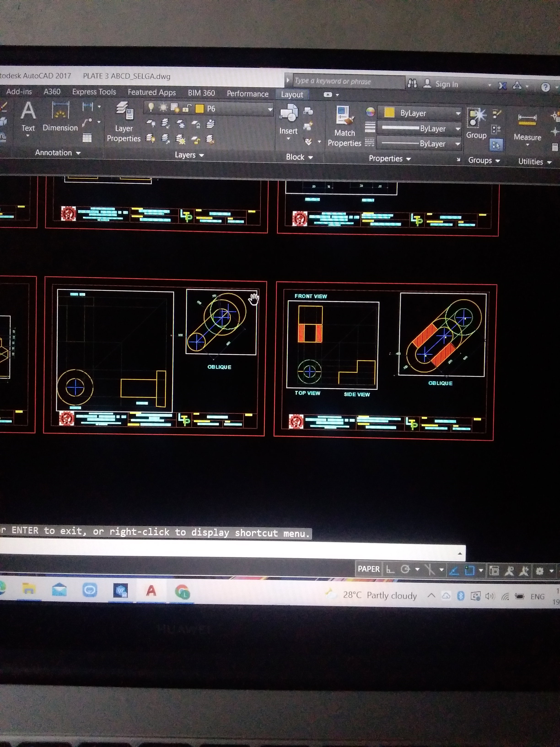The image size is (560, 747).
Task: Toggle Object Snap Tracking in status bar
Action: coord(454,570)
